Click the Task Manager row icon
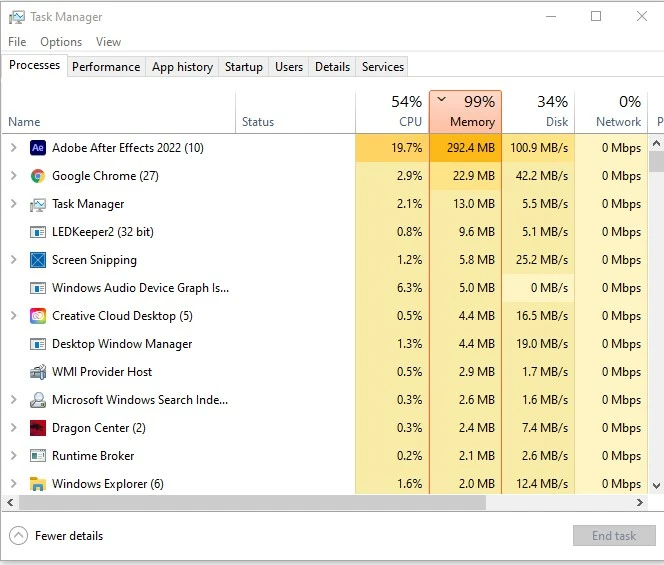The width and height of the screenshot is (664, 565). tap(38, 204)
